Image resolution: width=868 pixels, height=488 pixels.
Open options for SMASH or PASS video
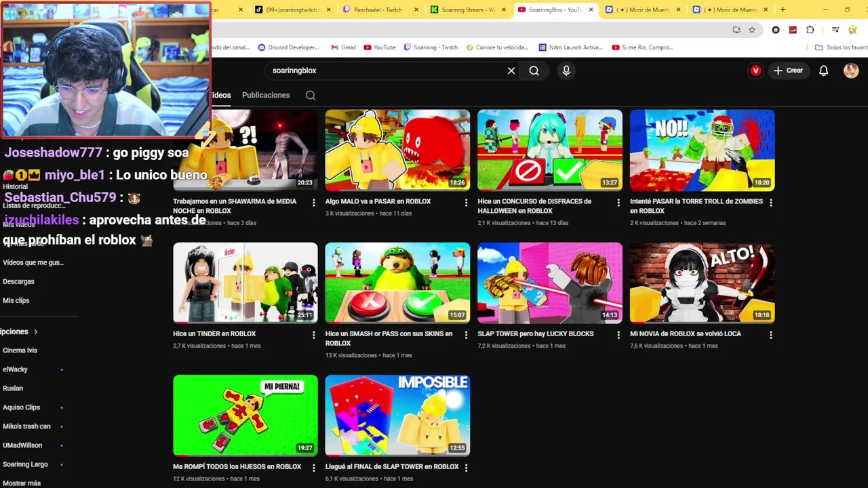tap(466, 335)
